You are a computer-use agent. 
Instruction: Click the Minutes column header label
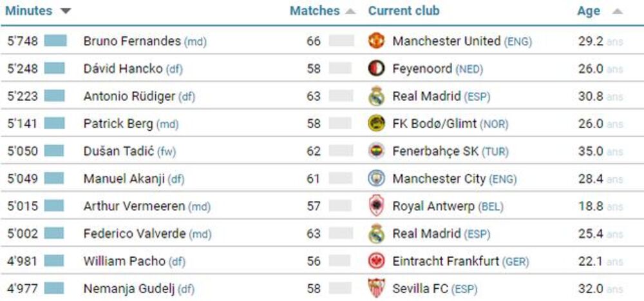click(x=28, y=11)
